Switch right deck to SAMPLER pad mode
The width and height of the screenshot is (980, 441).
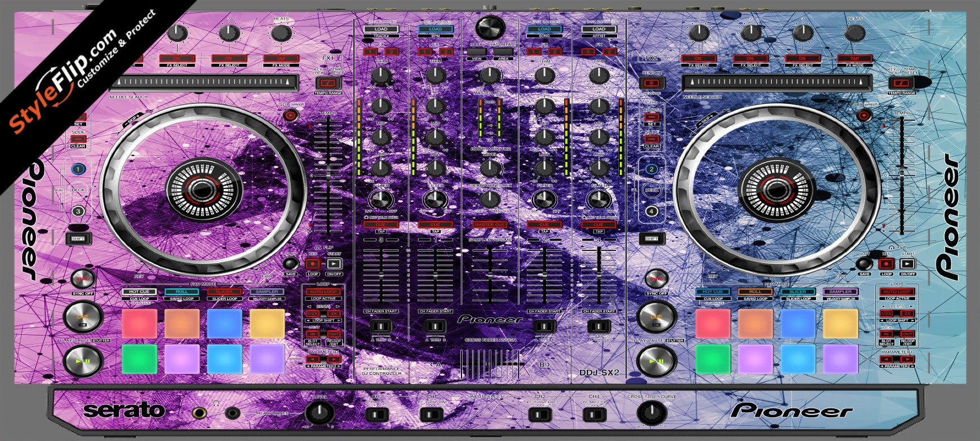[x=840, y=292]
